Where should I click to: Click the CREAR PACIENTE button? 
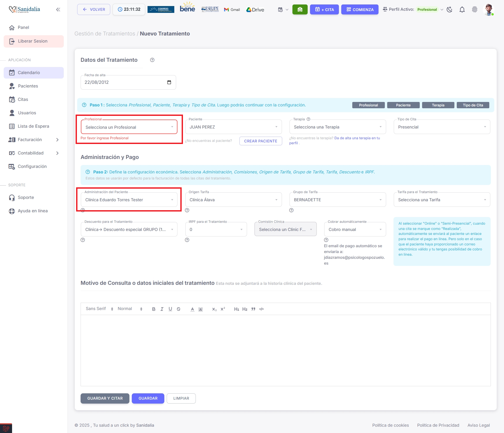coord(260,141)
